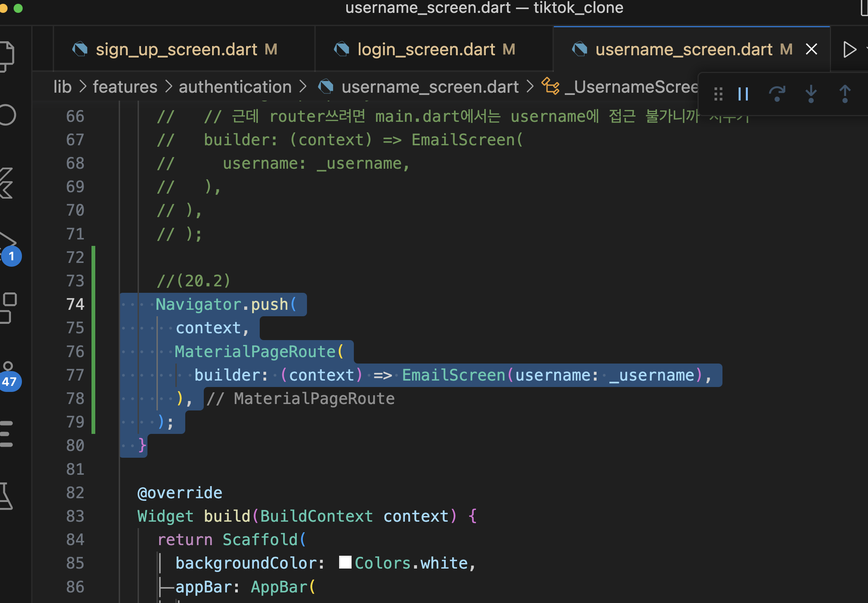Click the debug Step Over icon

coord(777,94)
